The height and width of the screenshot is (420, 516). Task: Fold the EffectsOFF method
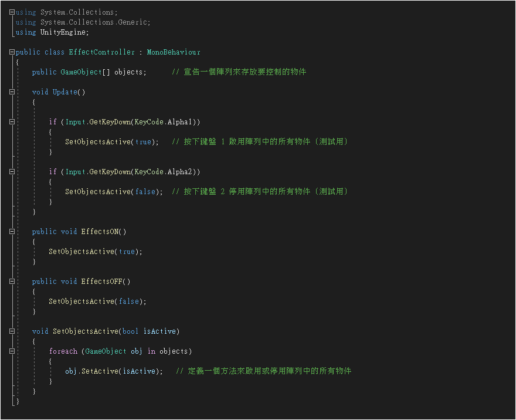pos(12,282)
